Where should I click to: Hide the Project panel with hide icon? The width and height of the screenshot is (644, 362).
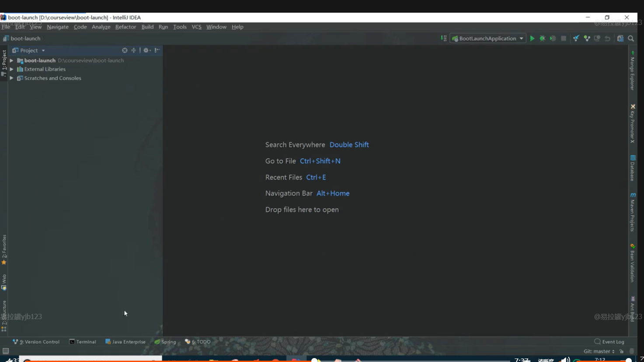[x=157, y=50]
